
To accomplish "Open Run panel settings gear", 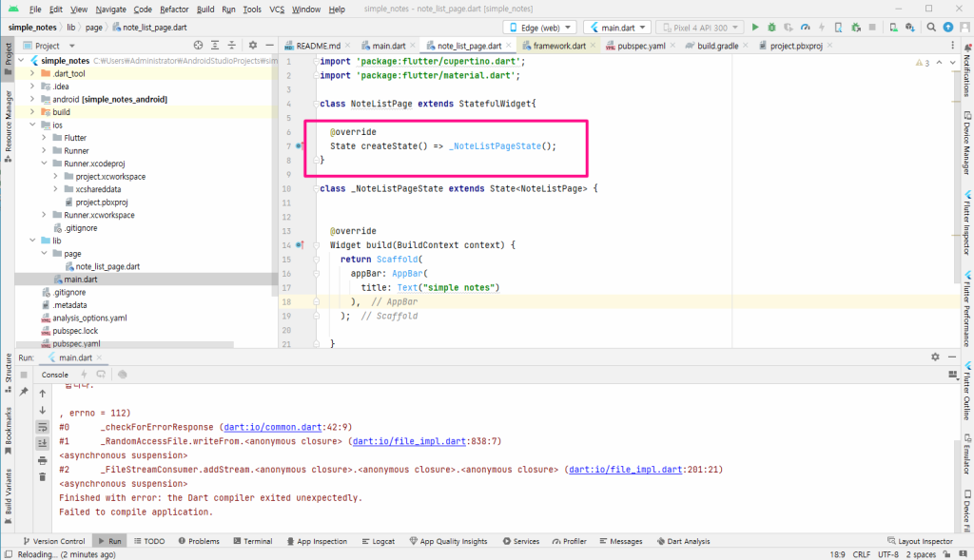I will coord(935,357).
